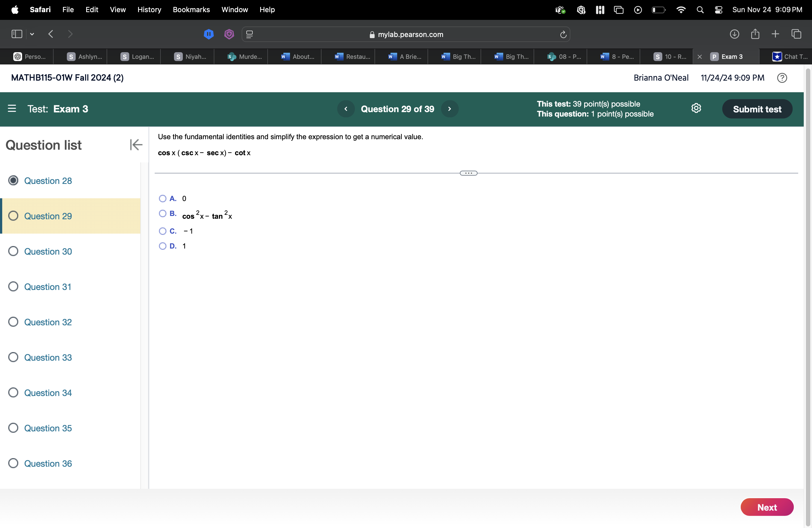The image size is (812, 528).
Task: Click the Share icon in Safari toolbar
Action: point(755,34)
